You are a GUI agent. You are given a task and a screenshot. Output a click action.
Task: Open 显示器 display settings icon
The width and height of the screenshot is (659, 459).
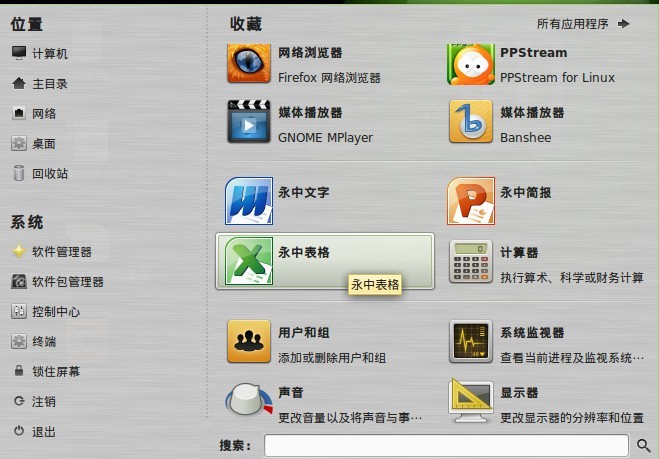point(471,401)
